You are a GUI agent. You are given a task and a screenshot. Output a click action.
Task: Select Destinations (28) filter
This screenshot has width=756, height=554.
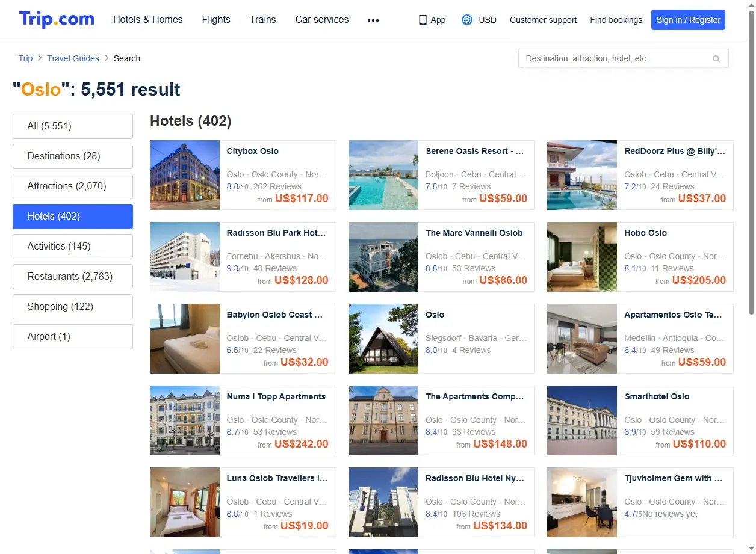coord(73,156)
